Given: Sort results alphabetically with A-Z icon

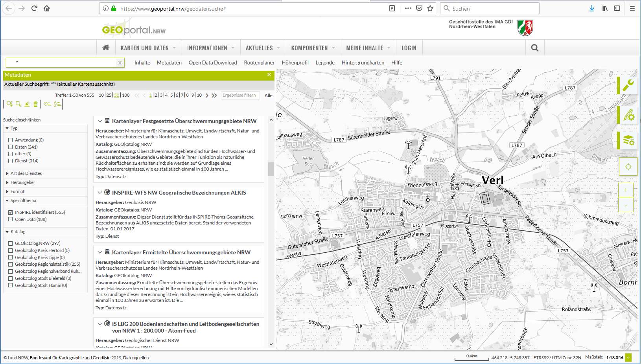Looking at the screenshot, I should (57, 104).
